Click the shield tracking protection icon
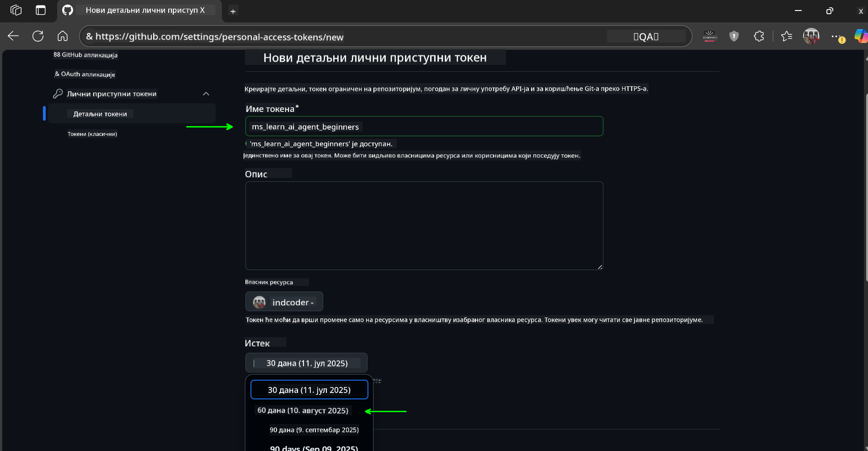This screenshot has height=451, width=868. coord(734,36)
